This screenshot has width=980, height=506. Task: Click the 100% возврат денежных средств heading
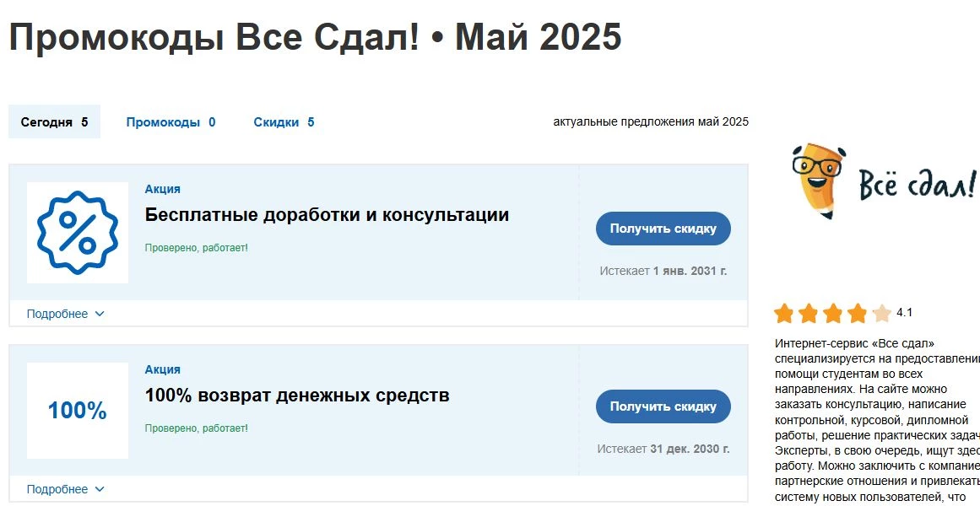coord(297,395)
